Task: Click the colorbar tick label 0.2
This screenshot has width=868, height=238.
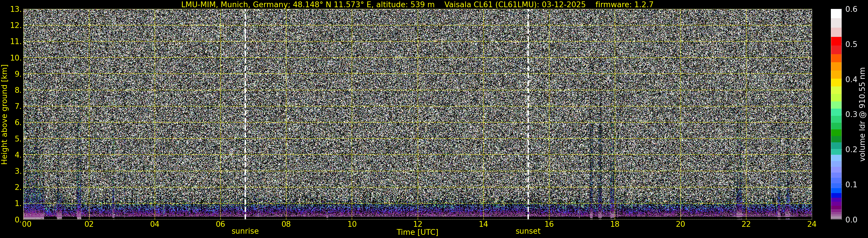Action: 852,150
